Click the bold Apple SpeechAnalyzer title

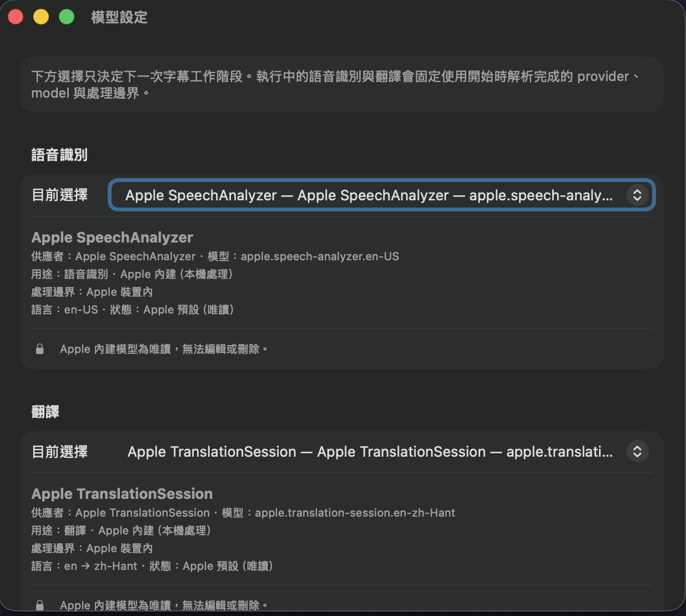112,238
